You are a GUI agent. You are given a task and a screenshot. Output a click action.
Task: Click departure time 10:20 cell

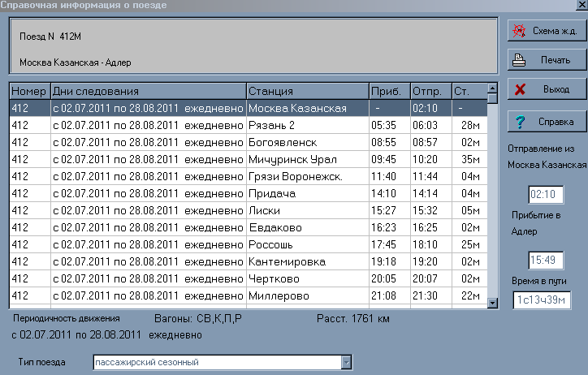(x=431, y=159)
